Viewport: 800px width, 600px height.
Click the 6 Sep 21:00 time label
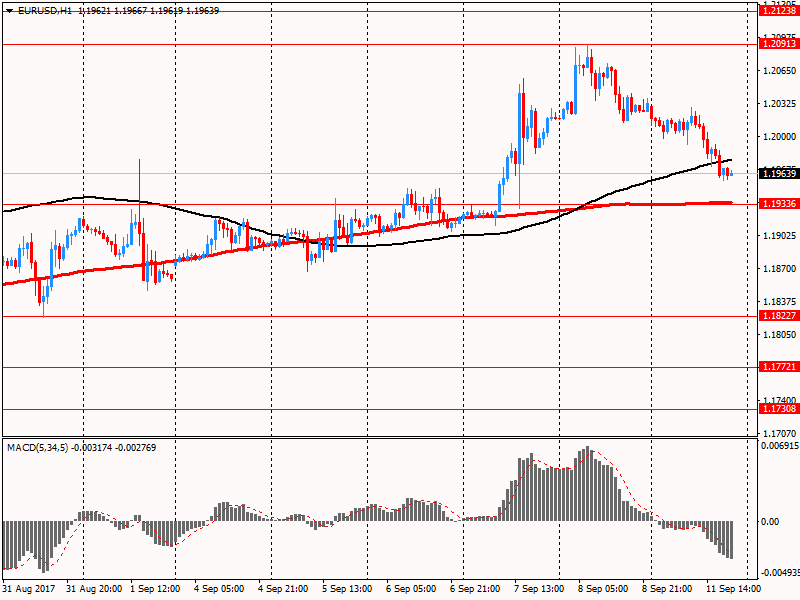coord(475,589)
